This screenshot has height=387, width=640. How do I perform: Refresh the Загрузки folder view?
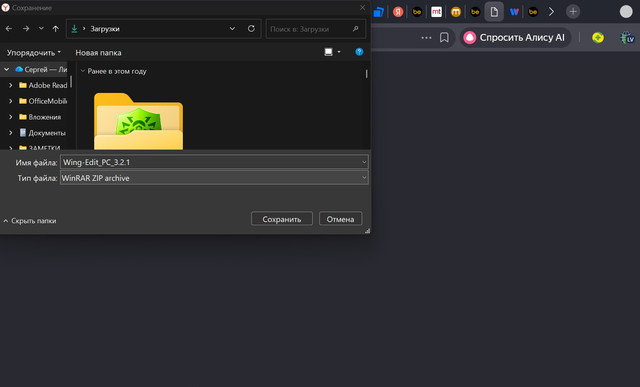[x=251, y=29]
